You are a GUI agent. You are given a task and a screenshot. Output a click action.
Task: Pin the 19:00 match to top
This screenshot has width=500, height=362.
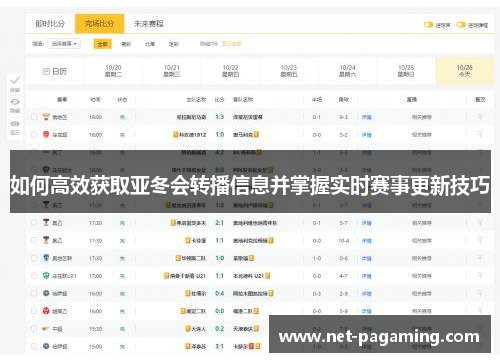480,117
